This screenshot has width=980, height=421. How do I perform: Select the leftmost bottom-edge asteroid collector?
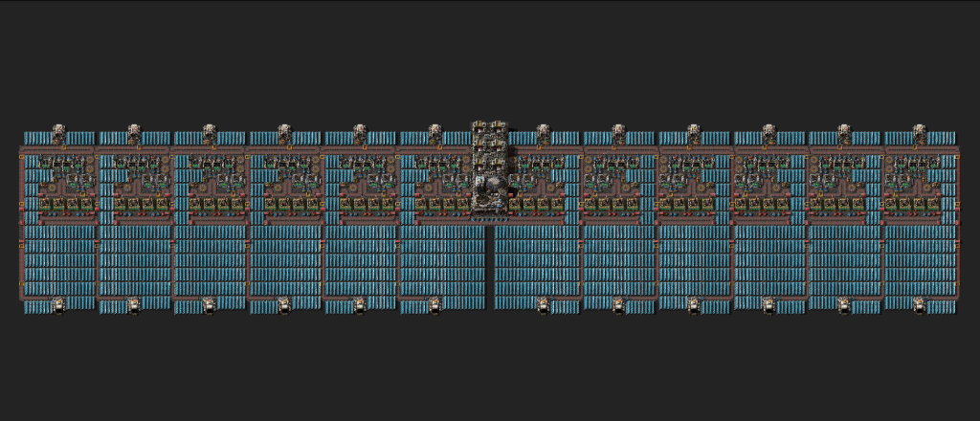58,305
